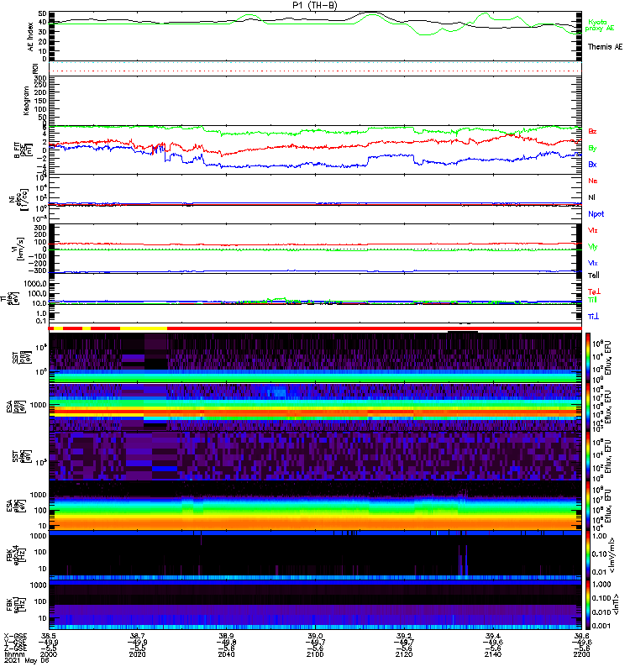Click the X-GSE value '39.2'

point(404,636)
